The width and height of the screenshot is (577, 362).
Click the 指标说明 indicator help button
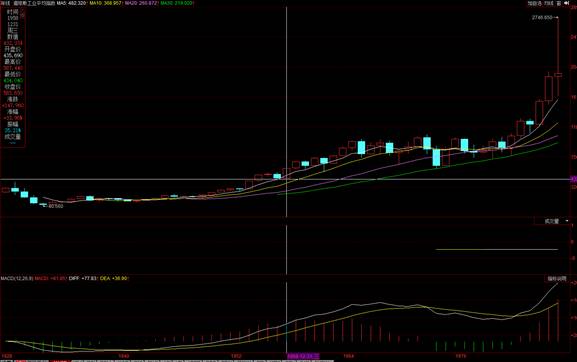coord(557,279)
